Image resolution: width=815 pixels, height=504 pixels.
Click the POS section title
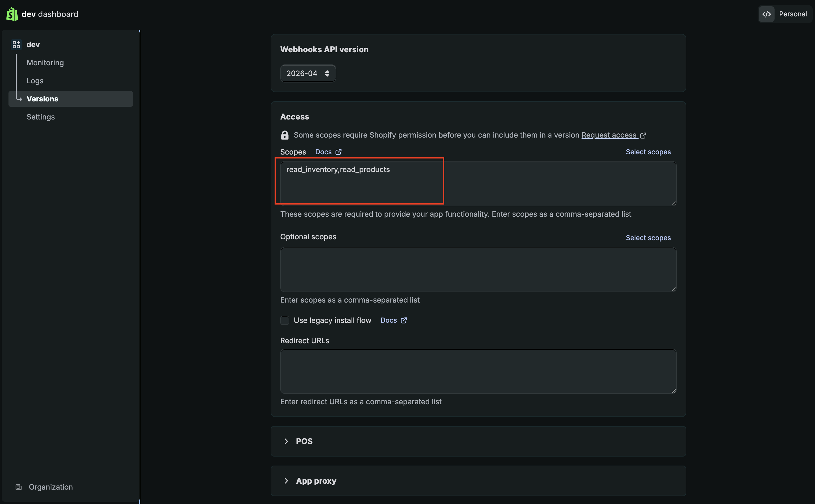[x=304, y=441]
